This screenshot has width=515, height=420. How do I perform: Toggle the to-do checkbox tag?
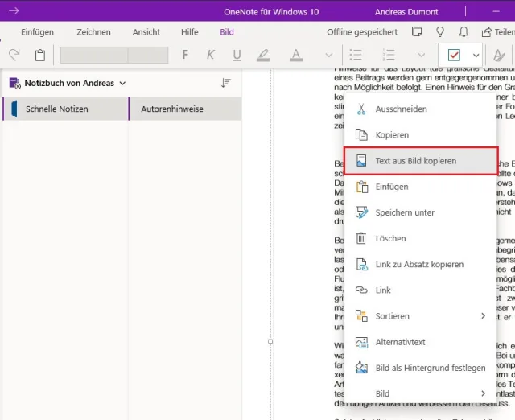click(x=454, y=55)
